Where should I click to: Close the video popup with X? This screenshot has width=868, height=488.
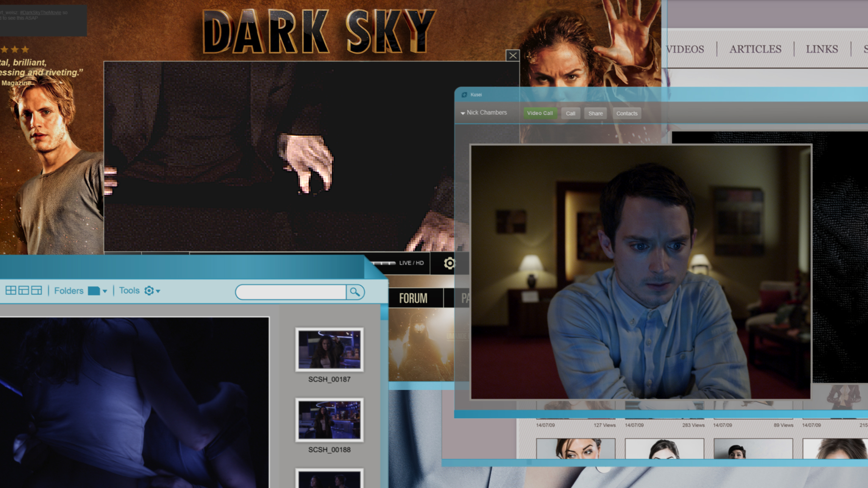tap(512, 55)
